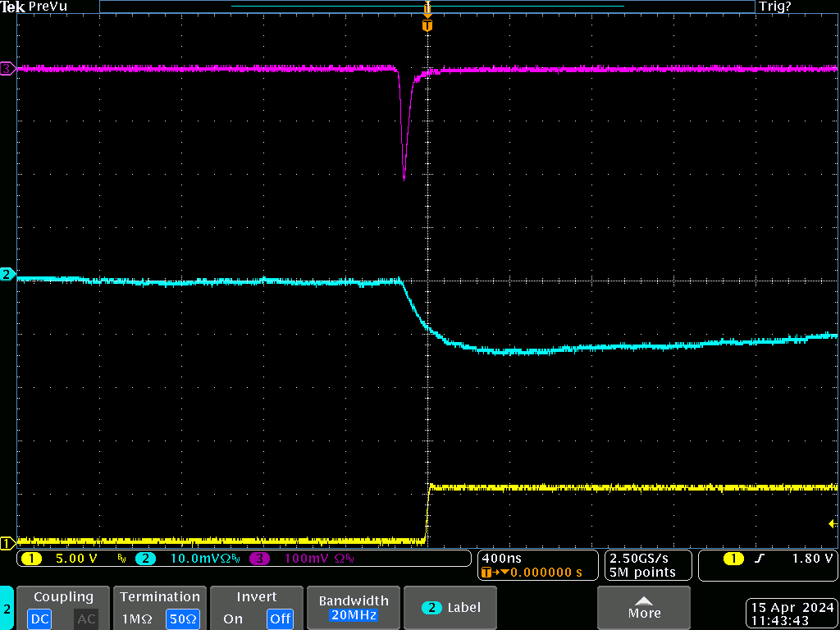Open the channel 2 Label menu

coord(451,608)
